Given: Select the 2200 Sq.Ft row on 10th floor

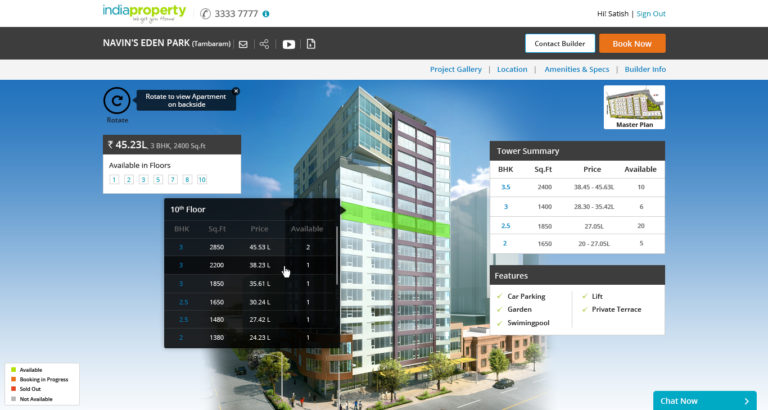Looking at the screenshot, I should click(x=250, y=265).
